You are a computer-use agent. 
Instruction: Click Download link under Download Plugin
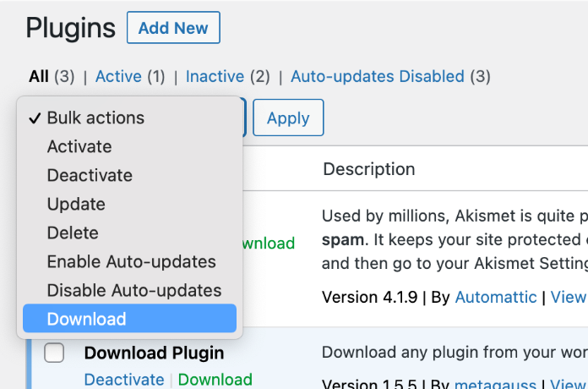point(215,380)
